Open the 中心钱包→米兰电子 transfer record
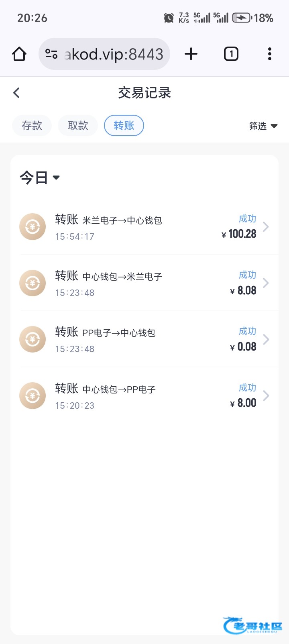The image size is (289, 644). tap(144, 283)
